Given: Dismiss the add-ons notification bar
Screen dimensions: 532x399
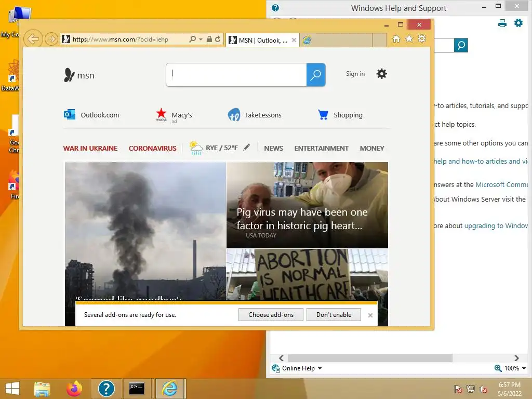Looking at the screenshot, I should (x=370, y=315).
